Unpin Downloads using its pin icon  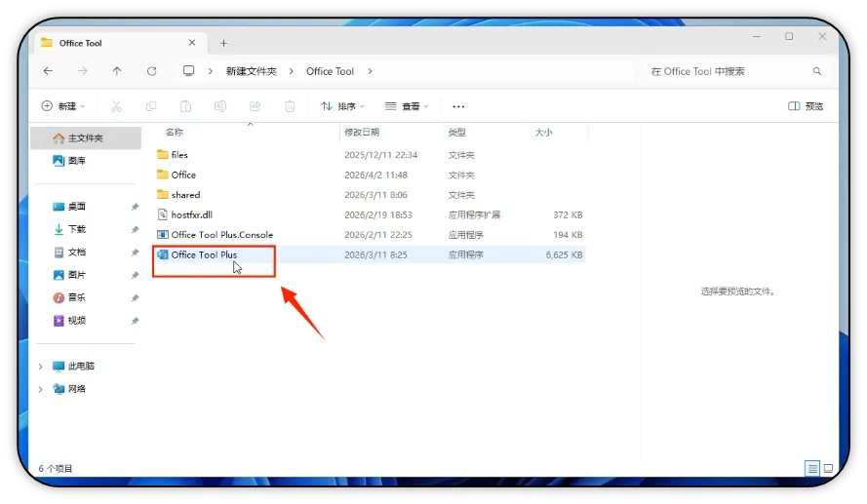(135, 229)
